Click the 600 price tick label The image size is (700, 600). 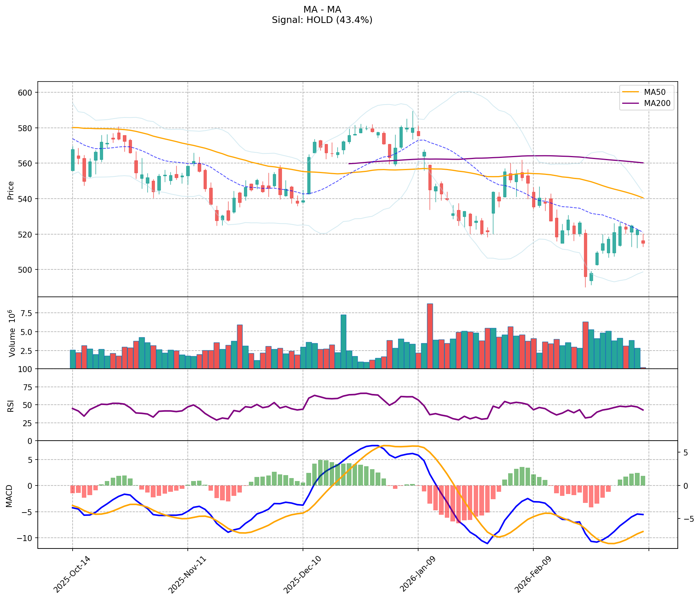26,93
